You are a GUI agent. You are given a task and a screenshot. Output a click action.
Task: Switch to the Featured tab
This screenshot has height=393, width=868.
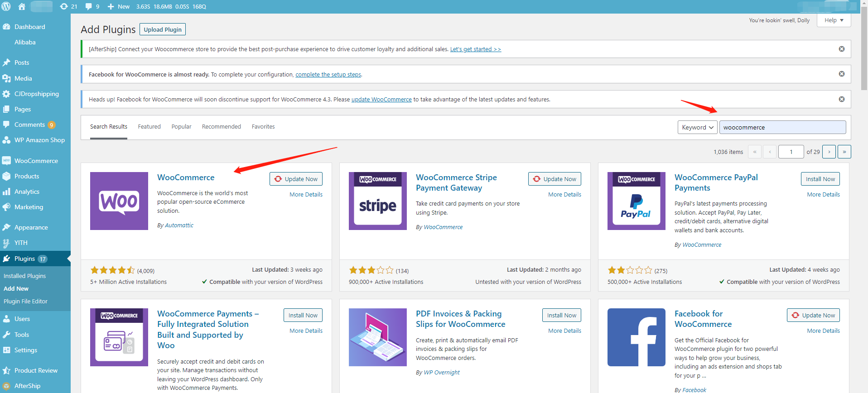(149, 127)
